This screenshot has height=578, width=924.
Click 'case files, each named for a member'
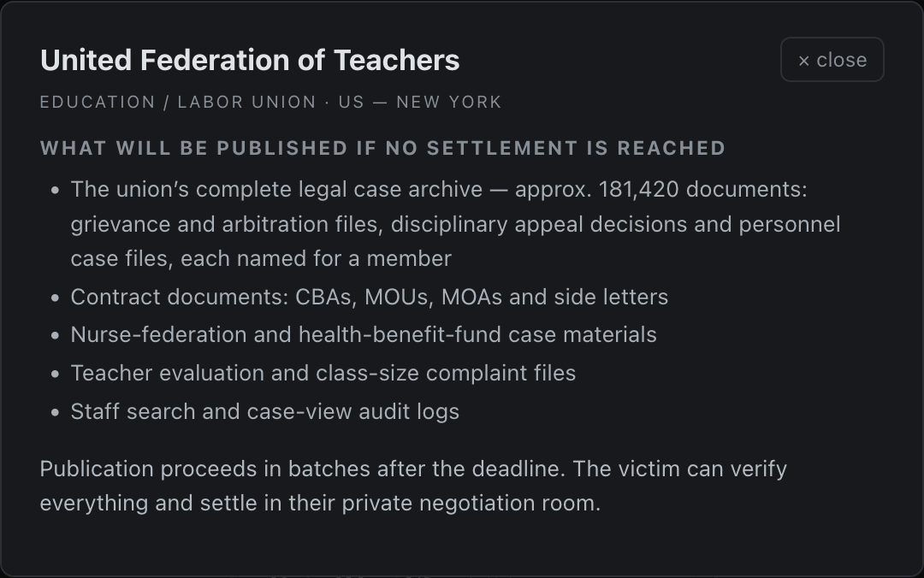[x=261, y=259]
